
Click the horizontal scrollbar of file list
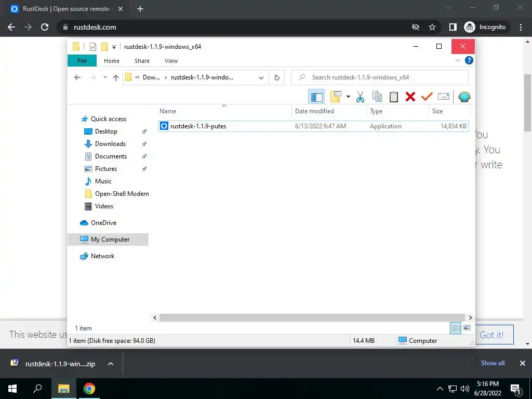pyautogui.click(x=312, y=317)
